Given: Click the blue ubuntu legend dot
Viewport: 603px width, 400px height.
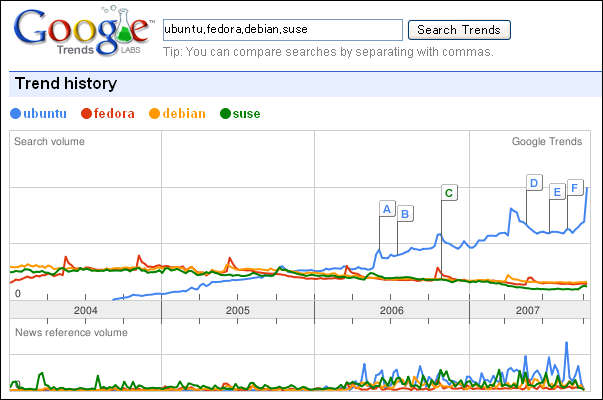Looking at the screenshot, I should pyautogui.click(x=15, y=114).
